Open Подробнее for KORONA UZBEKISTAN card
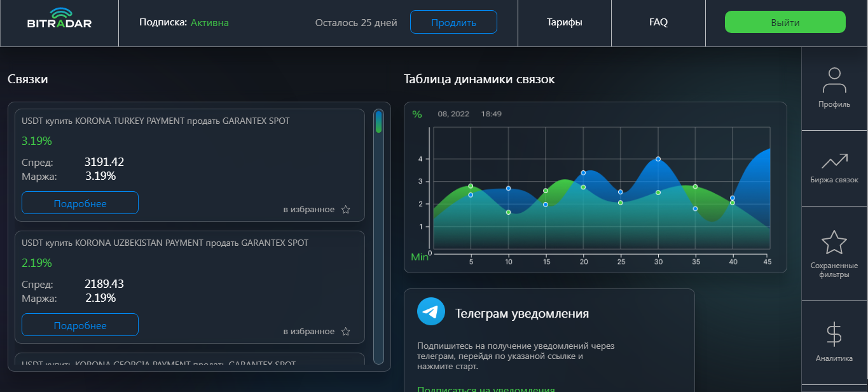 (80, 325)
